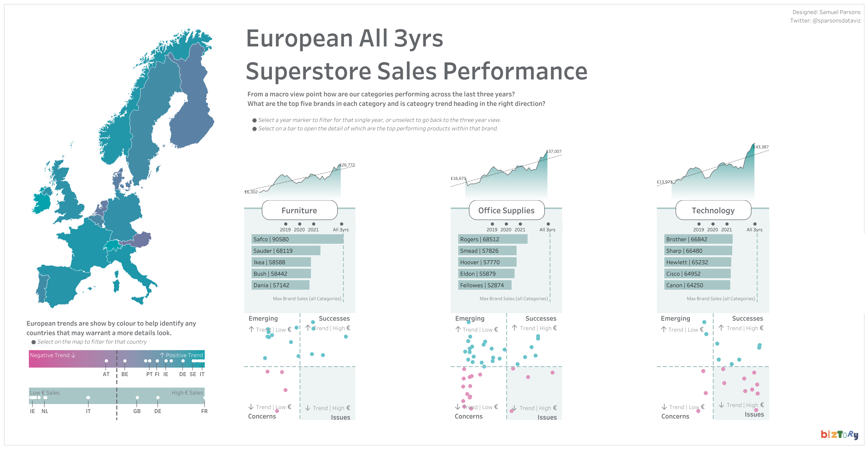Viewport: 868px width, 449px height.
Task: Open the Rogers brand bar detail
Action: [492, 239]
